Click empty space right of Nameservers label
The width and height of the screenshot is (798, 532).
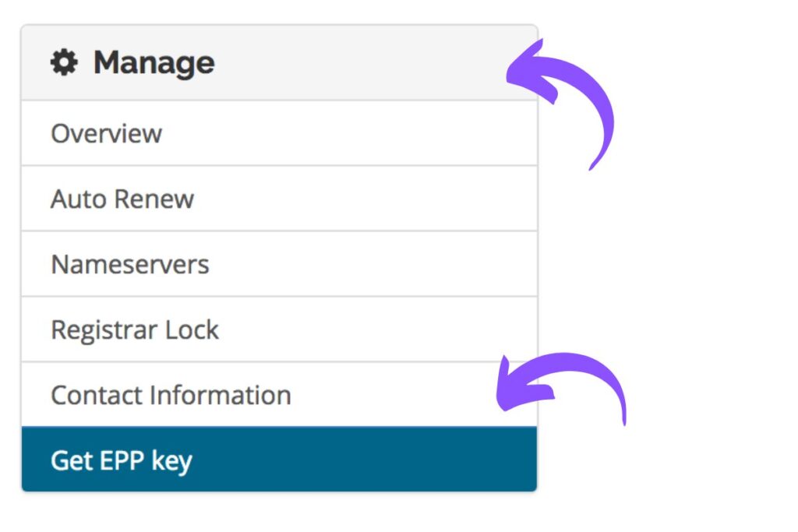pyautogui.click(x=374, y=264)
